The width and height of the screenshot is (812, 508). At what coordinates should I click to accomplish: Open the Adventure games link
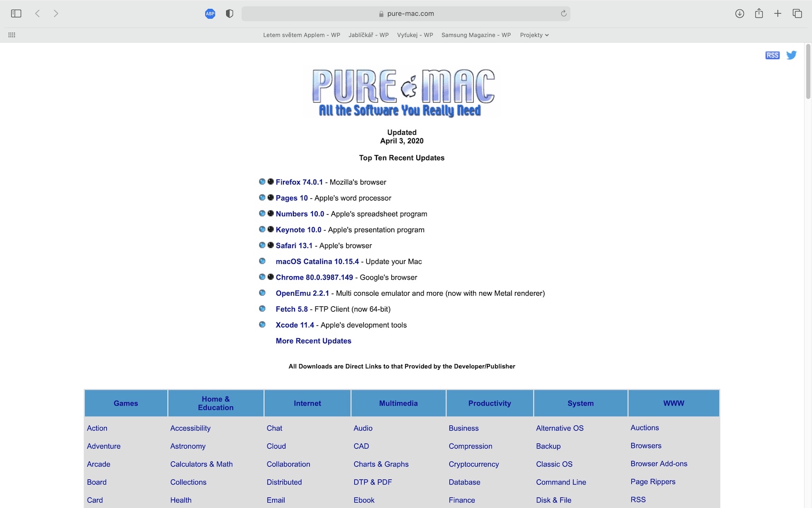pos(104,446)
